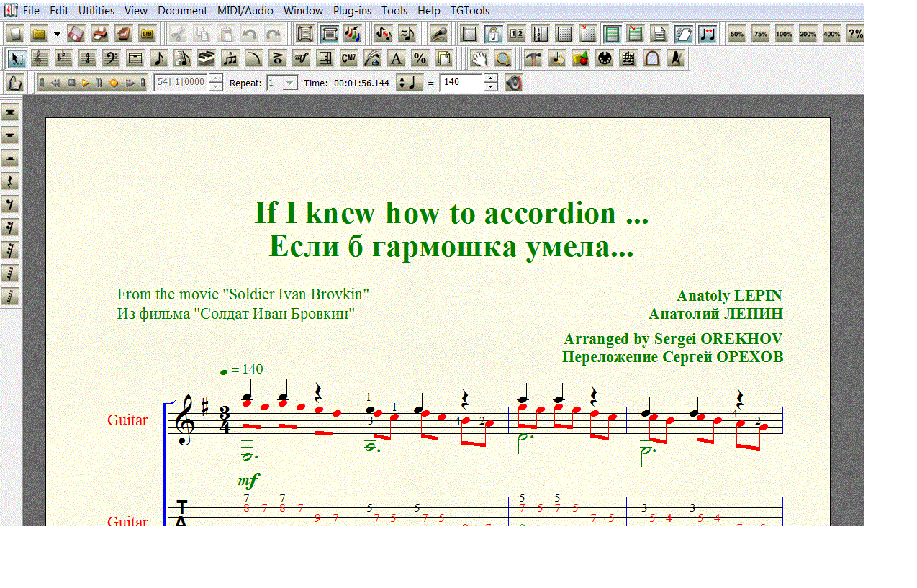Image resolution: width=917 pixels, height=588 pixels.
Task: Open the TGTools menu
Action: 470,11
